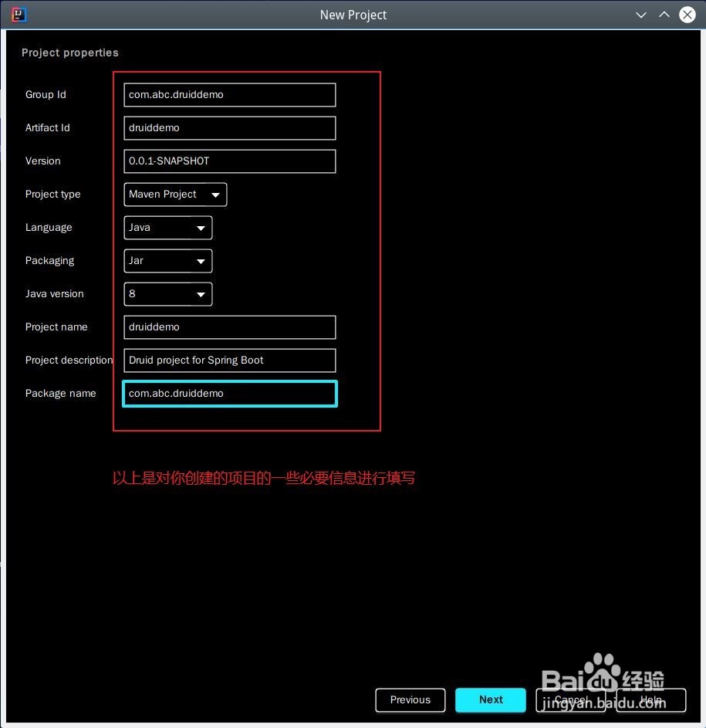Go back with the Previous button
The height and width of the screenshot is (728, 706).
click(x=410, y=699)
